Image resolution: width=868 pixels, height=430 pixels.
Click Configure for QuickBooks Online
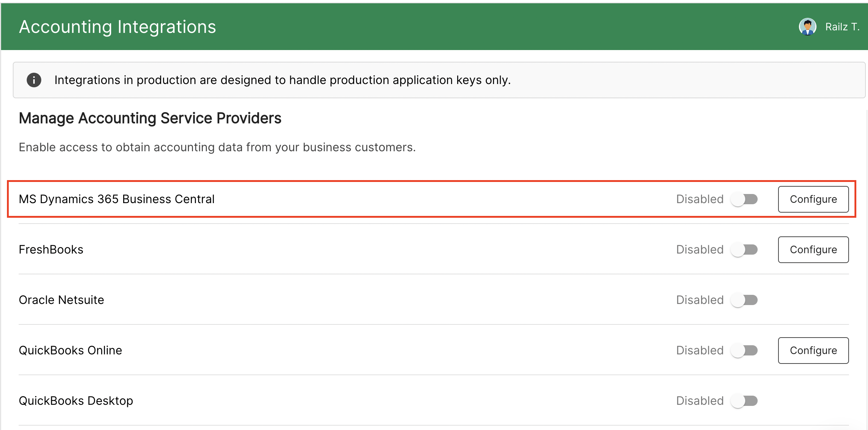point(813,350)
